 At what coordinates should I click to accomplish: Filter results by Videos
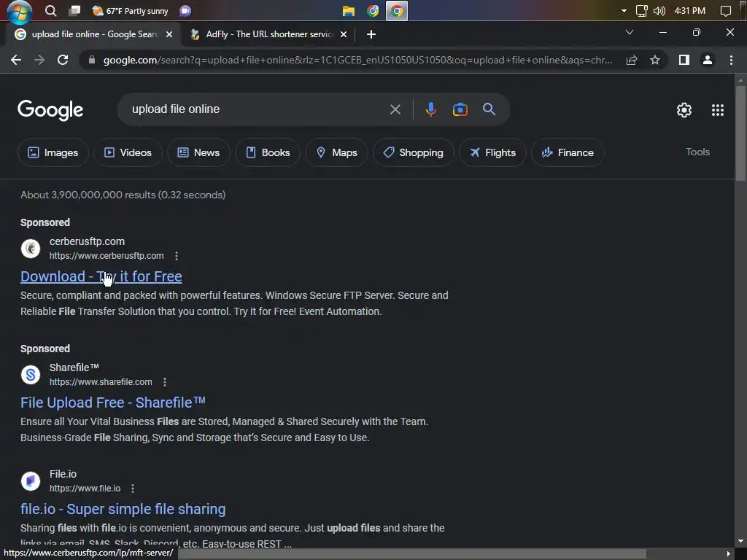click(128, 152)
